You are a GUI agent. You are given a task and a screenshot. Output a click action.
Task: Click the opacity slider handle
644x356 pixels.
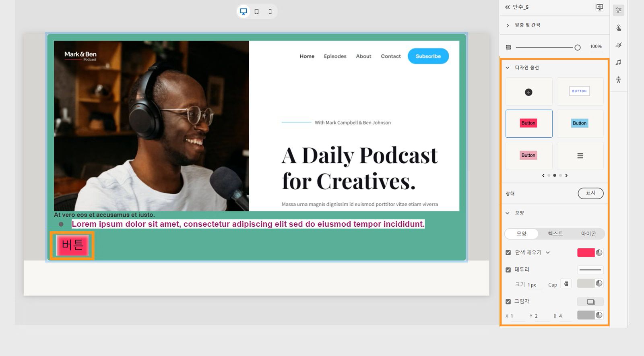(578, 48)
